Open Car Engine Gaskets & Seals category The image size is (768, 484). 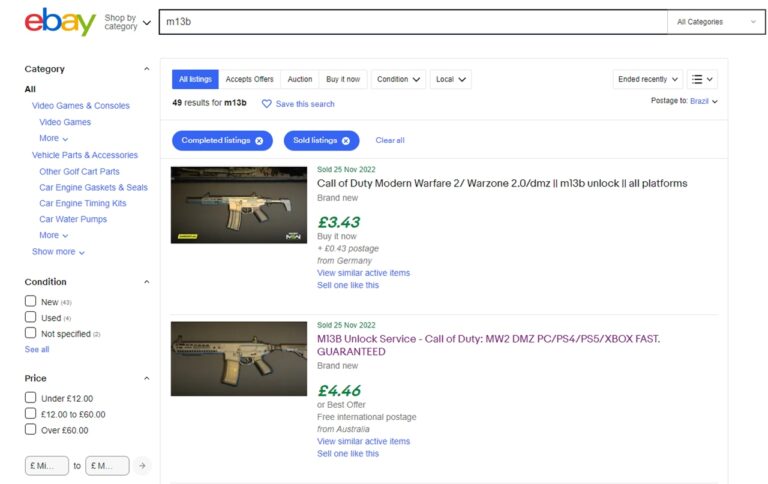93,188
